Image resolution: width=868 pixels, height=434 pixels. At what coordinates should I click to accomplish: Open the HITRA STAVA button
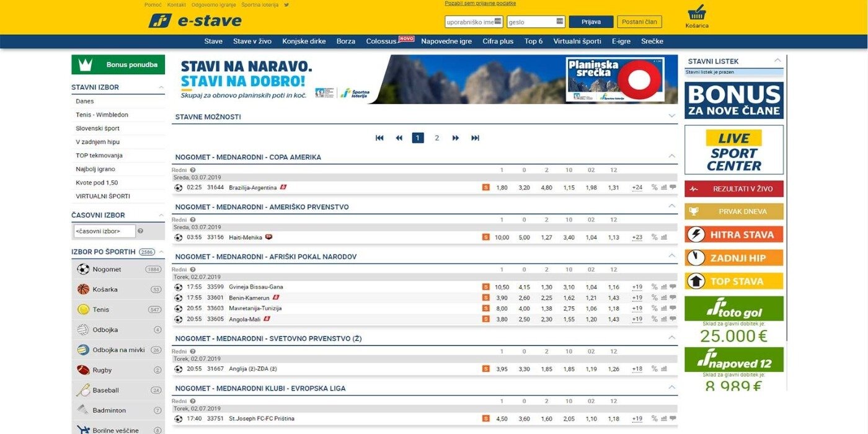[734, 234]
